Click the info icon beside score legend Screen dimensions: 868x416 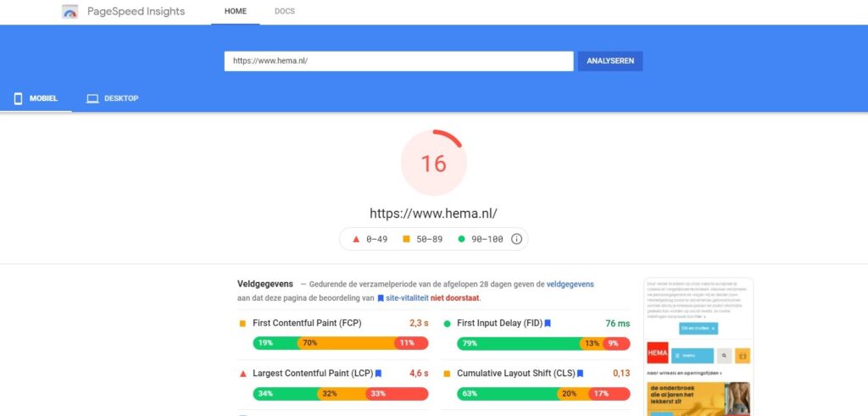(x=516, y=239)
